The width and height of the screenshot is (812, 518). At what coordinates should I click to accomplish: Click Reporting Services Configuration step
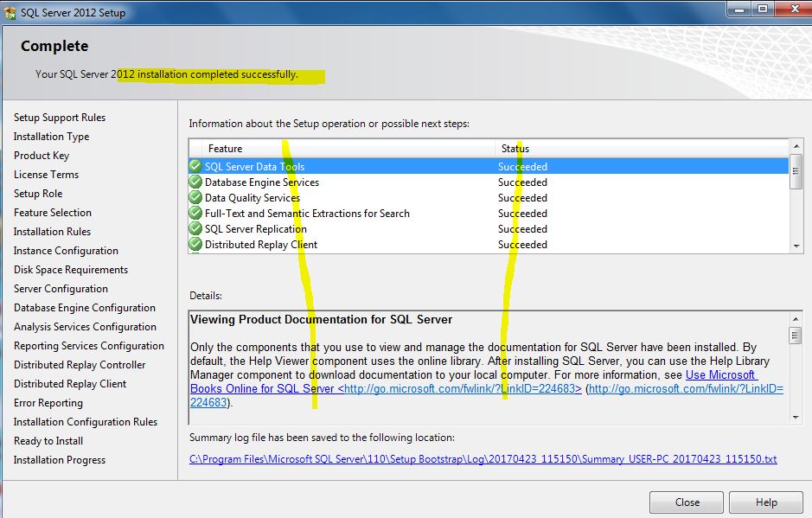(x=88, y=346)
